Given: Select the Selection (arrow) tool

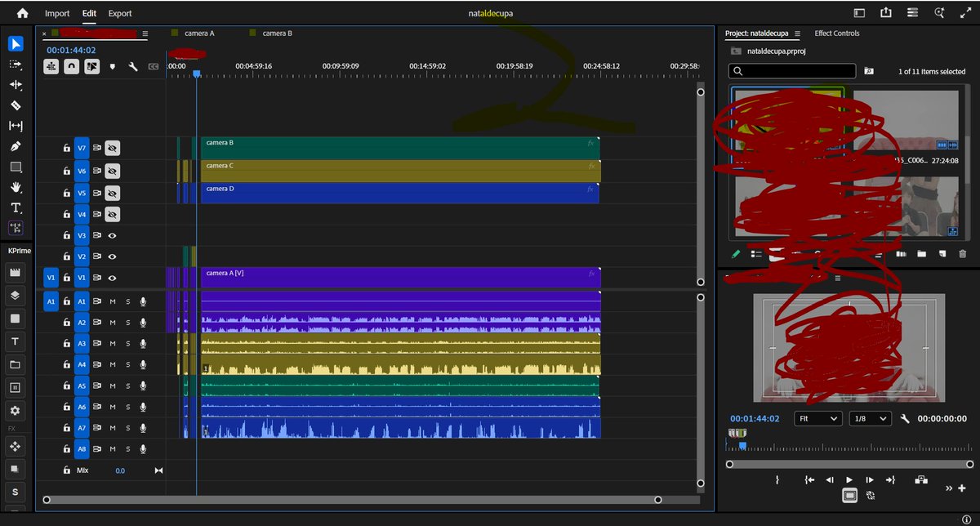Looking at the screenshot, I should pyautogui.click(x=16, y=43).
